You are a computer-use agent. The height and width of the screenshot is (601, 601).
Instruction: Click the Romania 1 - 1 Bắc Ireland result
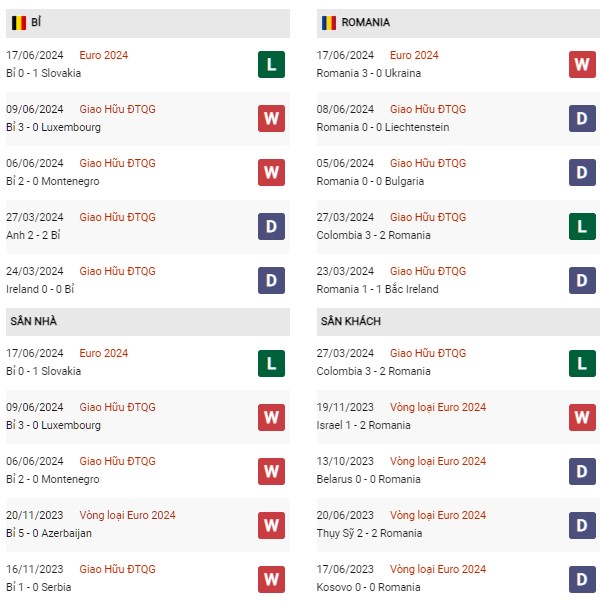pyautogui.click(x=377, y=289)
